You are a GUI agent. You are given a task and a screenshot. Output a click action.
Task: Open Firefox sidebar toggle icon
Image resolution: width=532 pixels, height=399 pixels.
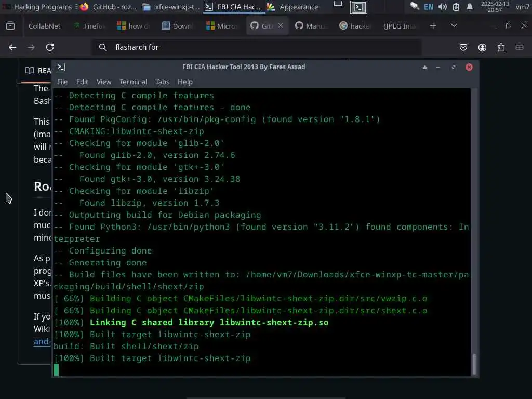(x=10, y=26)
